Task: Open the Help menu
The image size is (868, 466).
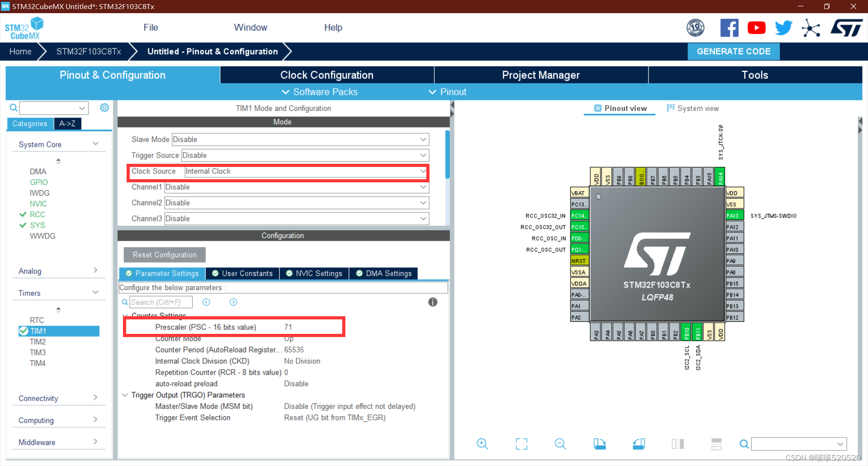Action: coord(333,28)
